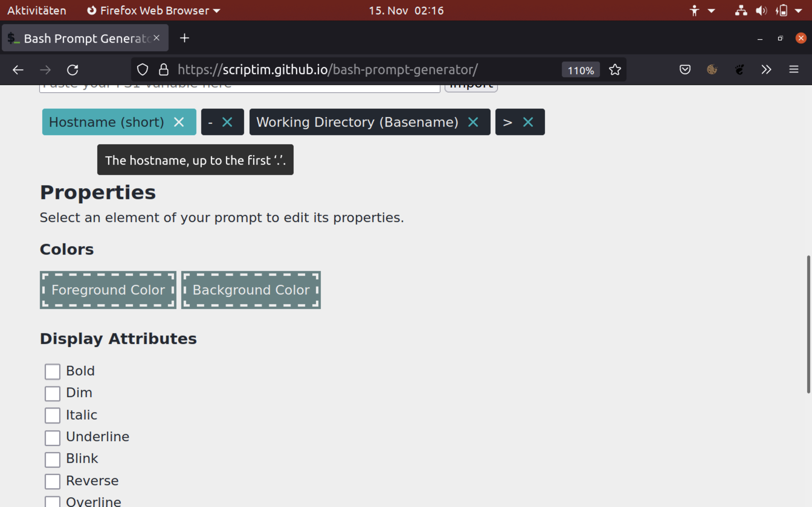Image resolution: width=812 pixels, height=507 pixels.
Task: Click the Foreground Color swatch
Action: 108,289
